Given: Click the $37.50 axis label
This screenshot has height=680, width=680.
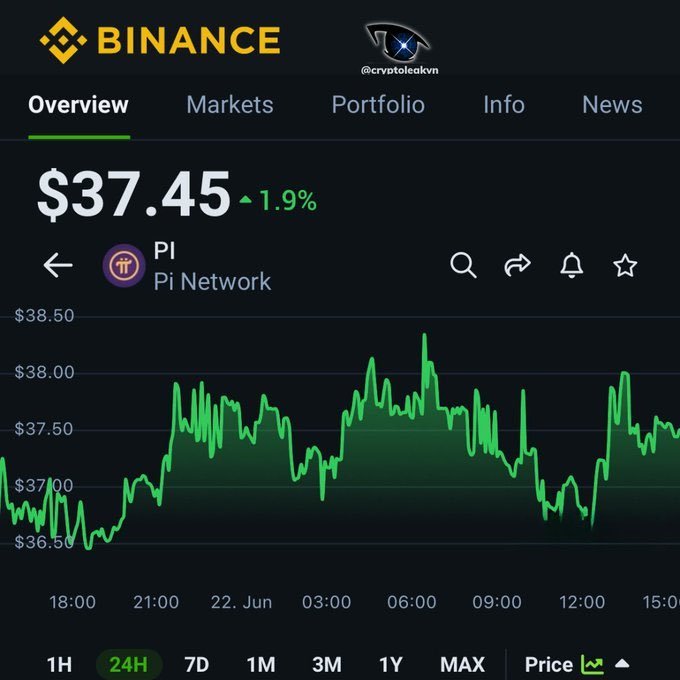Looking at the screenshot, I should [44, 428].
